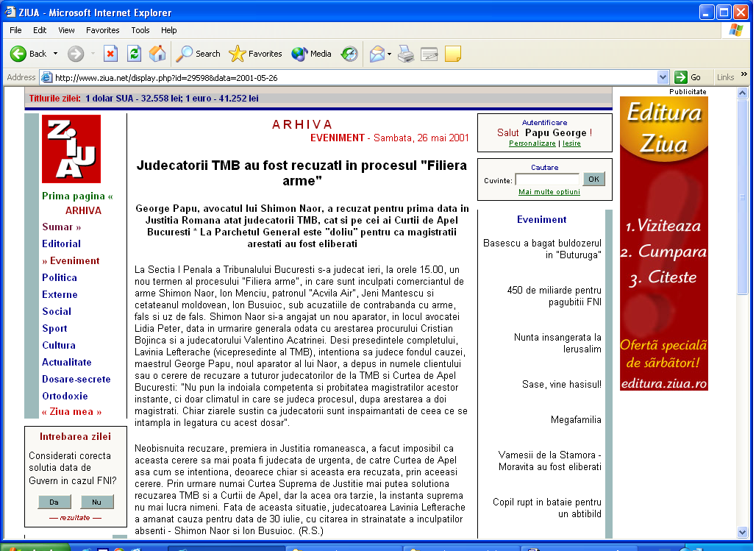Open the Edit menu
Viewport: 756px width, 551px height.
coord(40,30)
